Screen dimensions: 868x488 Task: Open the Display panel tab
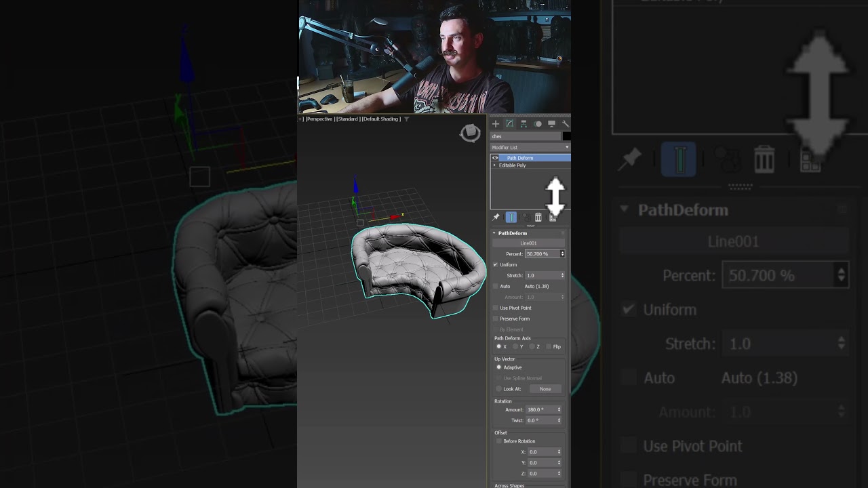pyautogui.click(x=551, y=124)
